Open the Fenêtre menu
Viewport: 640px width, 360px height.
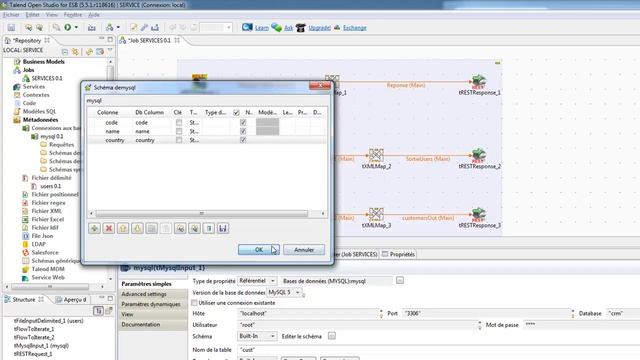coord(73,15)
